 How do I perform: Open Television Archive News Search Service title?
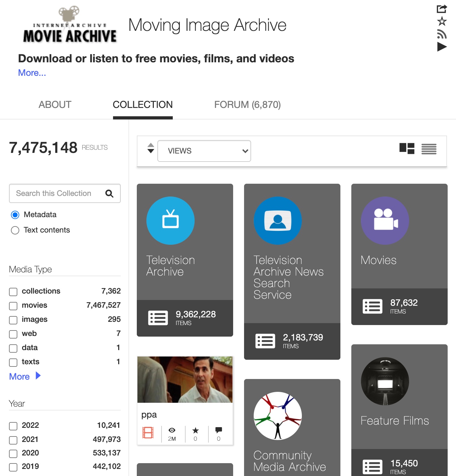coord(289,278)
